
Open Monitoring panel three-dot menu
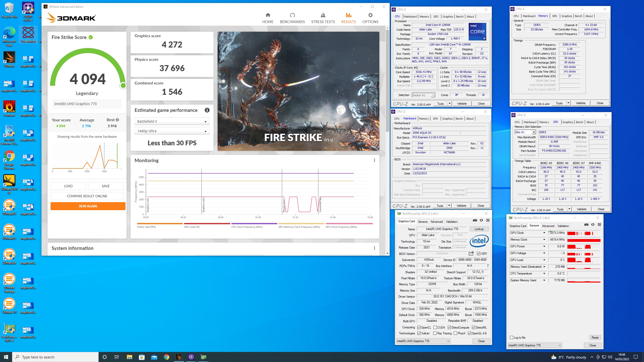[374, 160]
